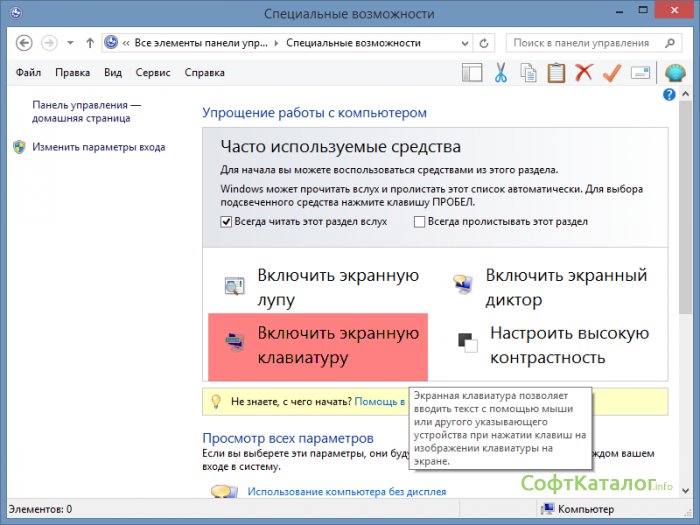Screen dimensions: 700x525
Task: Expand the address bar history dropdown
Action: point(464,43)
